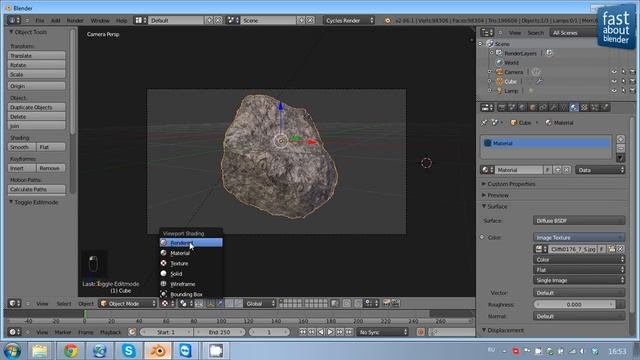640x360 pixels.
Task: Click the viewport shading icon button
Action: 167,303
